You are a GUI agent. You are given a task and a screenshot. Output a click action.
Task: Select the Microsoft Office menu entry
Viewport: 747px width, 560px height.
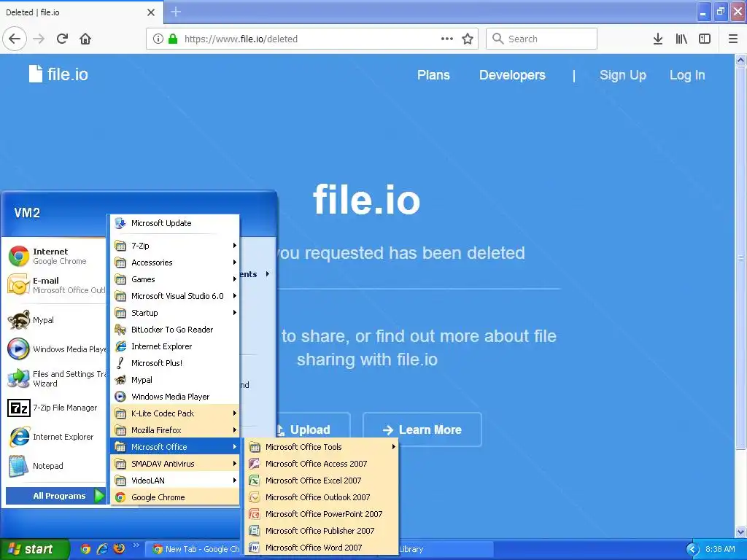tap(175, 447)
